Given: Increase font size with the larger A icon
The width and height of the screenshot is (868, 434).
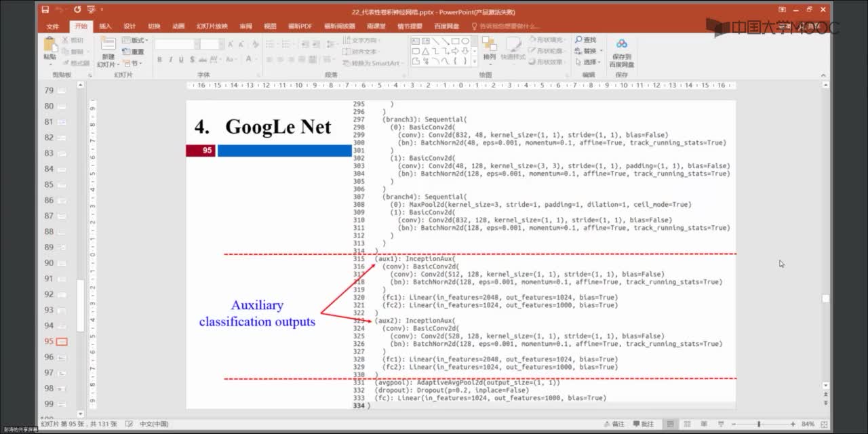Looking at the screenshot, I should click(231, 44).
